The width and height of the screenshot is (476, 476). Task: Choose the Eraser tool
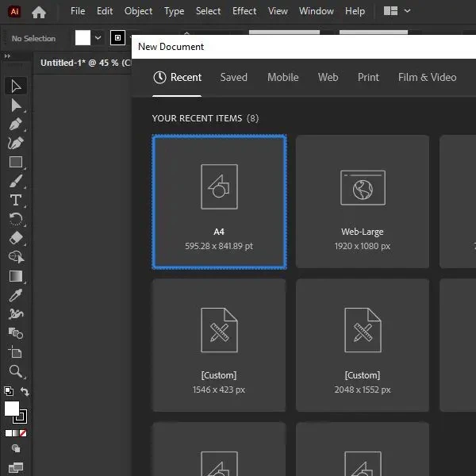15,238
